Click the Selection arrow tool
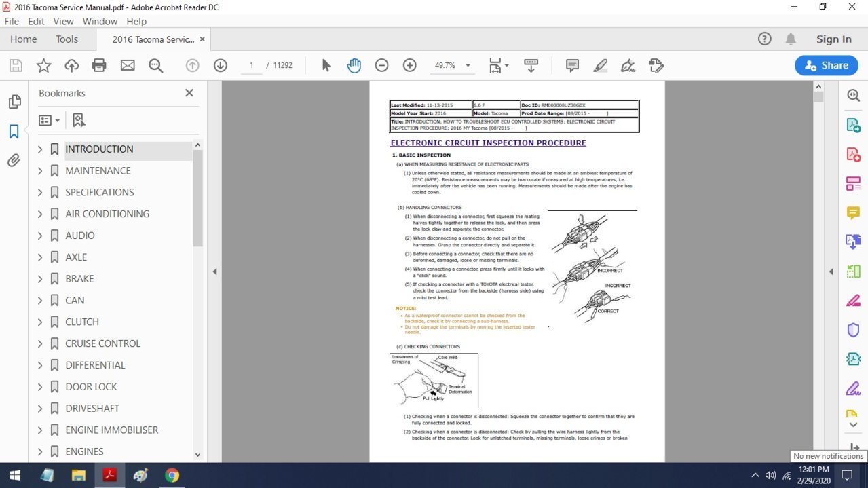 click(x=326, y=66)
